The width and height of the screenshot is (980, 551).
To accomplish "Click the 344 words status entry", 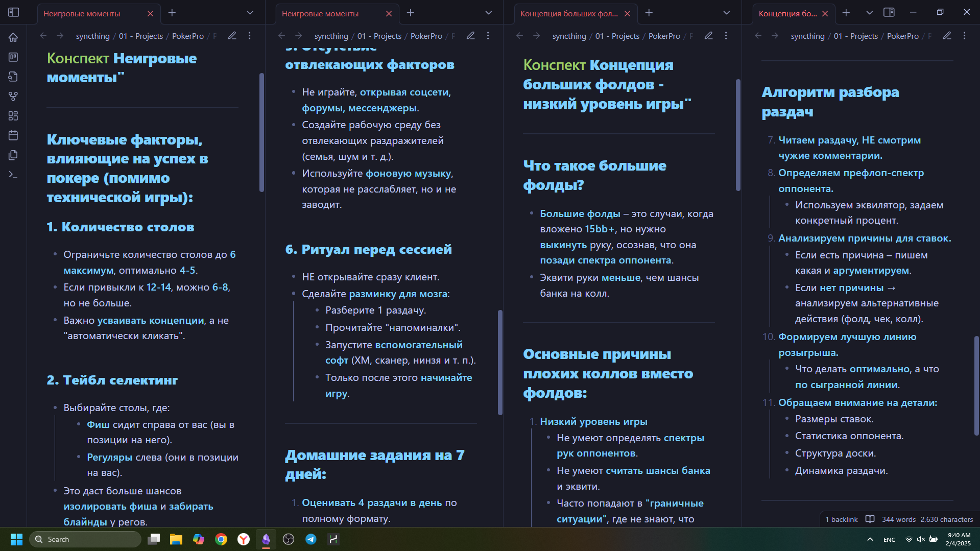I will (x=899, y=519).
